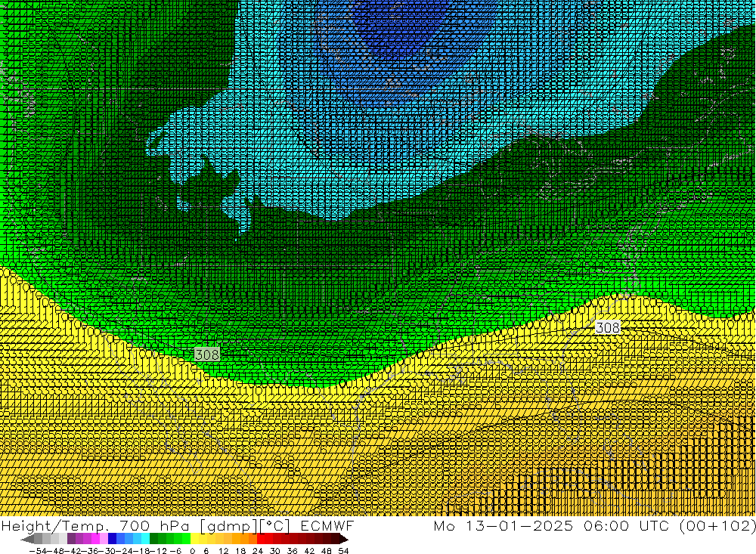Select the light pink swatch near legend value -30
The width and height of the screenshot is (756, 554).
coord(104,540)
